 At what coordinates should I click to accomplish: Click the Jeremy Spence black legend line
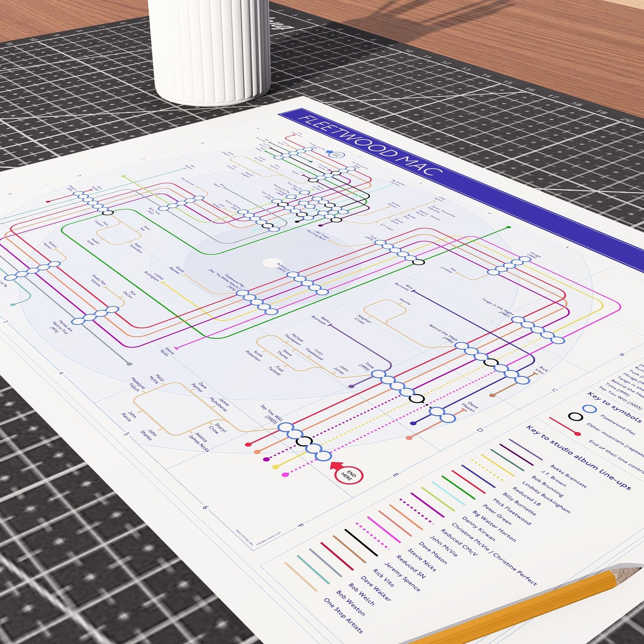(361, 542)
